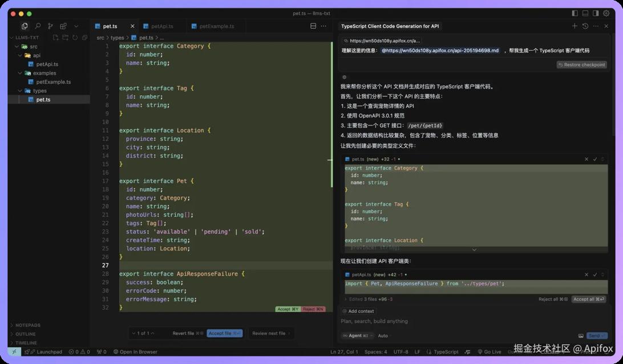This screenshot has width=623, height=364.
Task: Select pet.ts in file tree
Action: tap(49, 99)
